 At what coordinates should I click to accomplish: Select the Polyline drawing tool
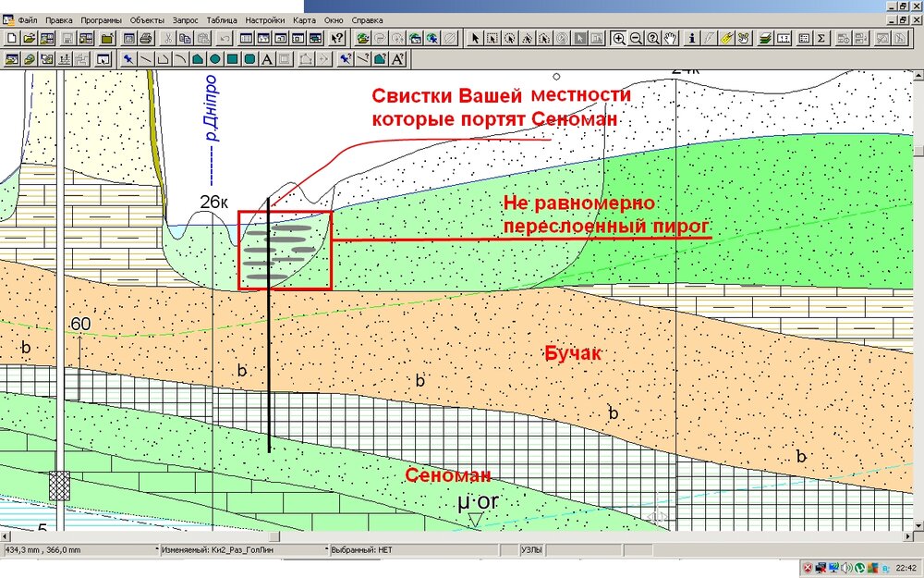[x=164, y=59]
